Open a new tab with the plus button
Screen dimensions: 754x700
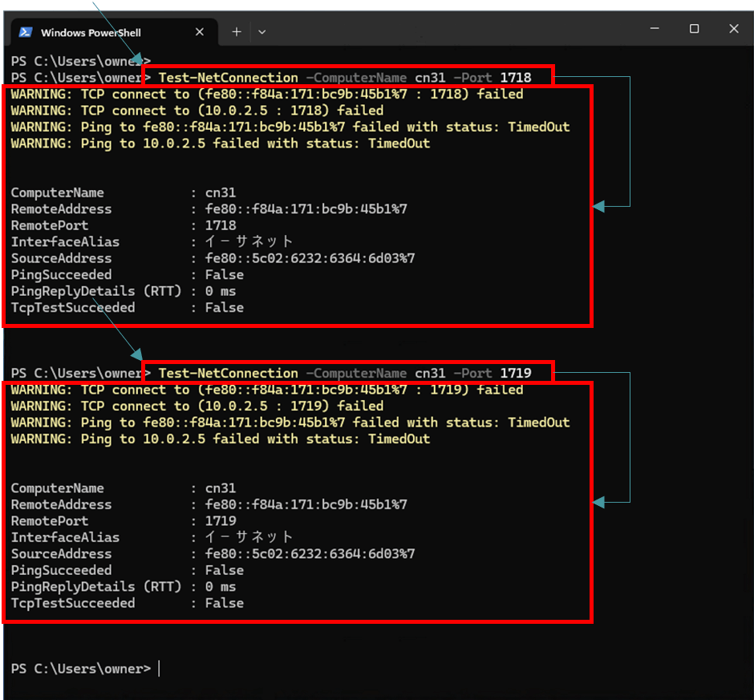click(x=237, y=32)
